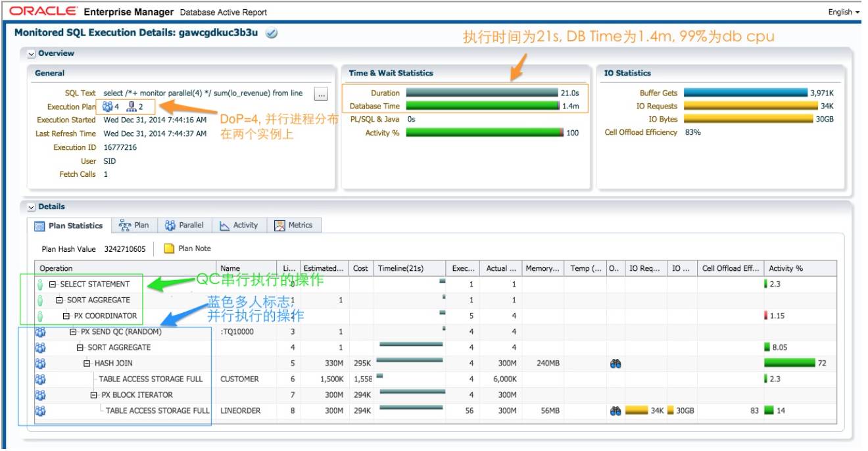Click the Cell Offload Efficiency value 83%

point(692,133)
